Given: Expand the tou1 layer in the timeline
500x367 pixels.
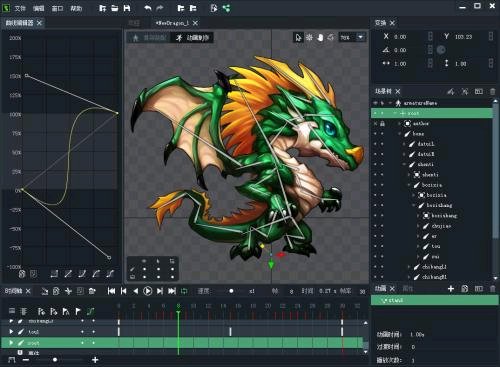Looking at the screenshot, I should [x=11, y=332].
